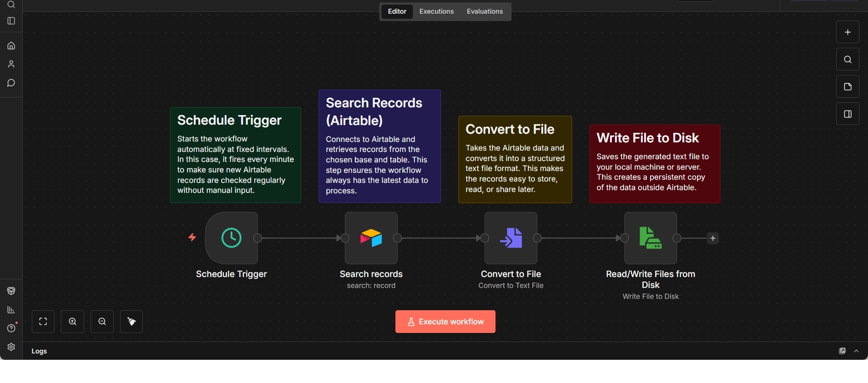This screenshot has width=868, height=383.
Task: Switch to the Evaluations tab
Action: pyautogui.click(x=484, y=11)
